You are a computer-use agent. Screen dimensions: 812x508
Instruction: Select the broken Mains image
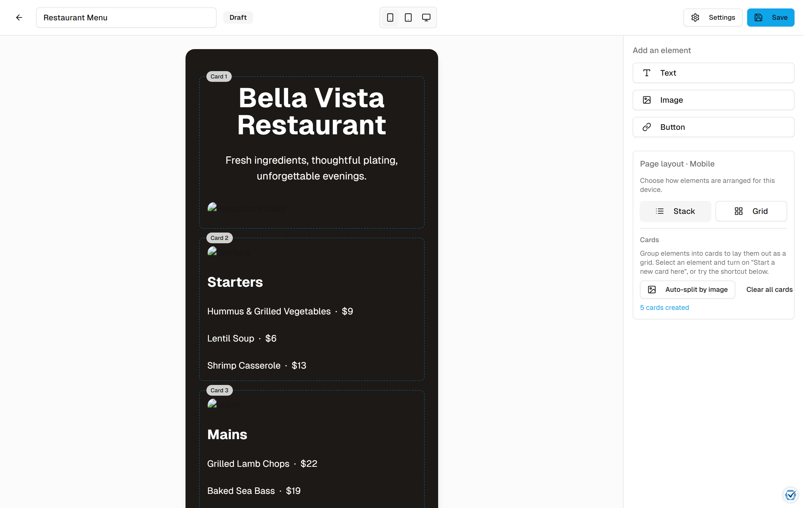click(224, 404)
